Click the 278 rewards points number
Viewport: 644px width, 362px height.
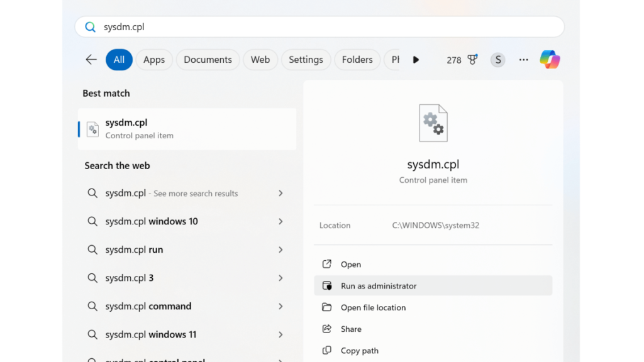pyautogui.click(x=454, y=60)
